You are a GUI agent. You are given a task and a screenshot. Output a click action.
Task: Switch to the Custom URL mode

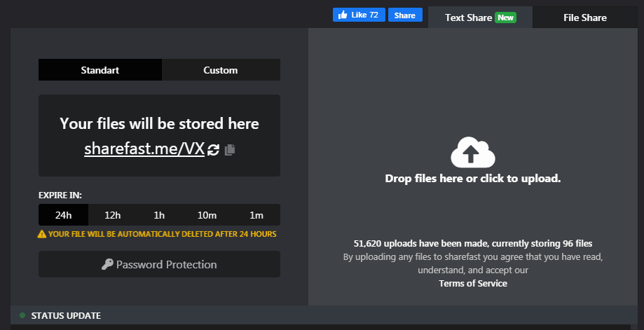coord(220,70)
